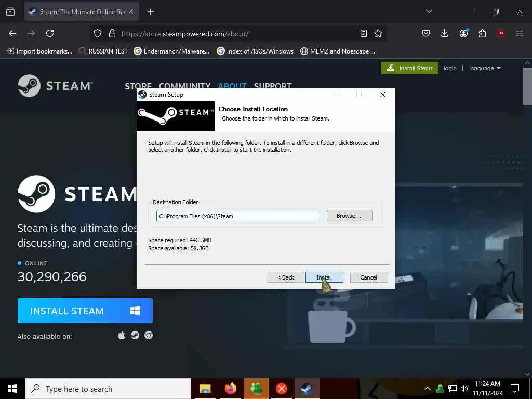Image resolution: width=532 pixels, height=399 pixels.
Task: Open the Firefox hamburger menu
Action: (520, 33)
